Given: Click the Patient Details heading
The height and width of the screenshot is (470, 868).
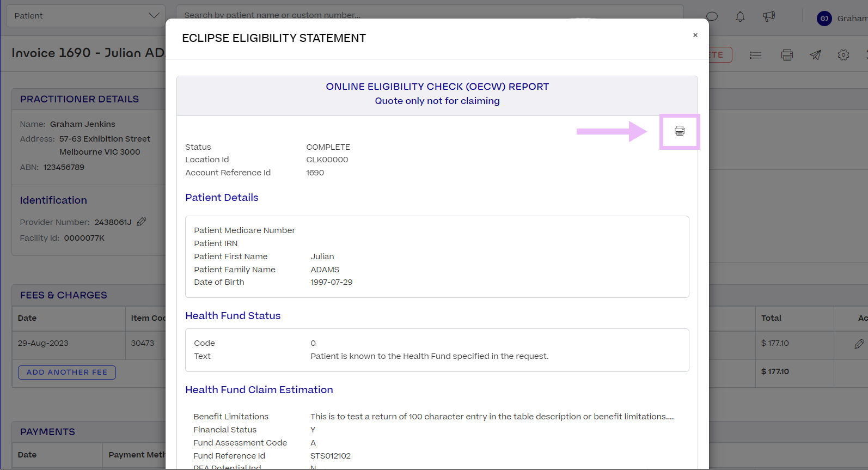Looking at the screenshot, I should (222, 198).
